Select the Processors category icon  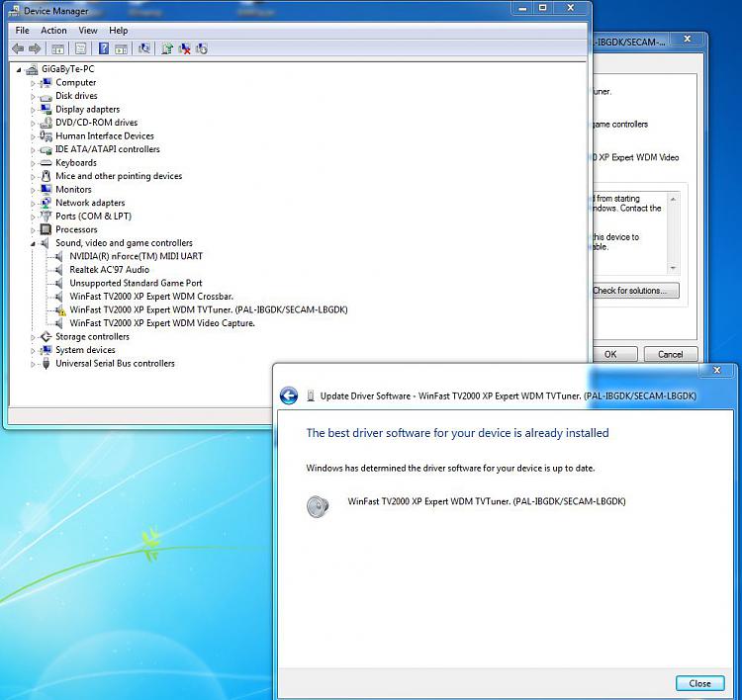(46, 229)
